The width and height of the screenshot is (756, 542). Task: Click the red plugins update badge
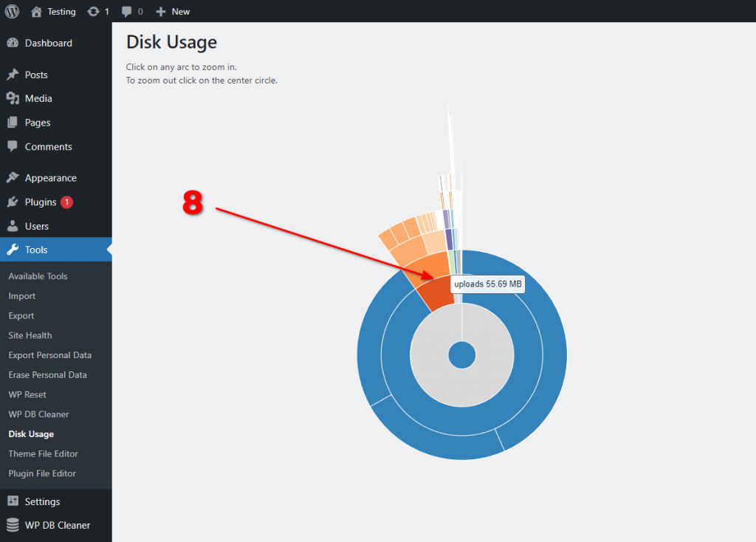[66, 202]
